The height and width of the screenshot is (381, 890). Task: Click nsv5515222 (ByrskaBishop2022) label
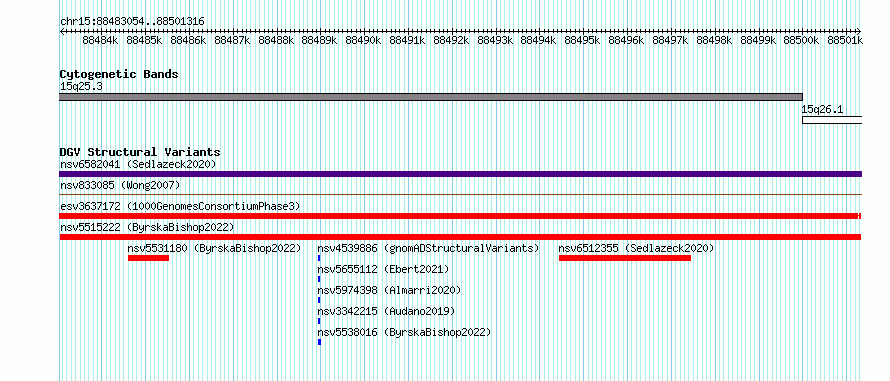tap(147, 227)
